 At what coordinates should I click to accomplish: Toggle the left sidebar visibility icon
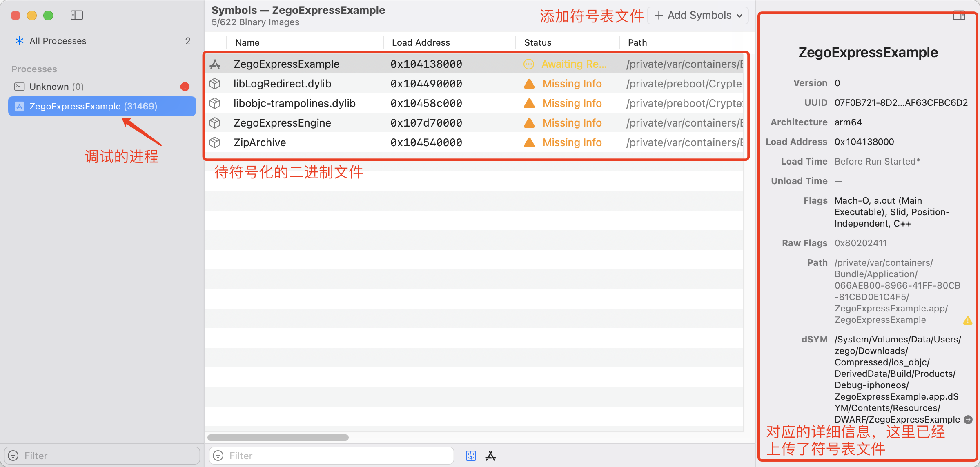tap(76, 16)
